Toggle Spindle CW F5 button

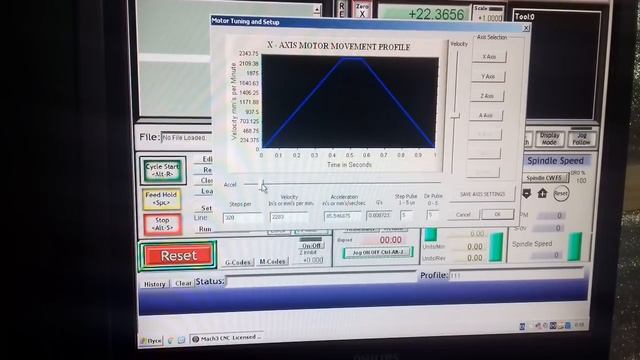545,178
